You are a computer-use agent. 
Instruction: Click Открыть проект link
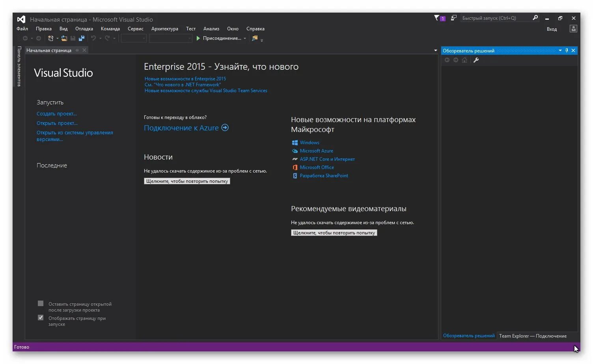pyautogui.click(x=57, y=123)
